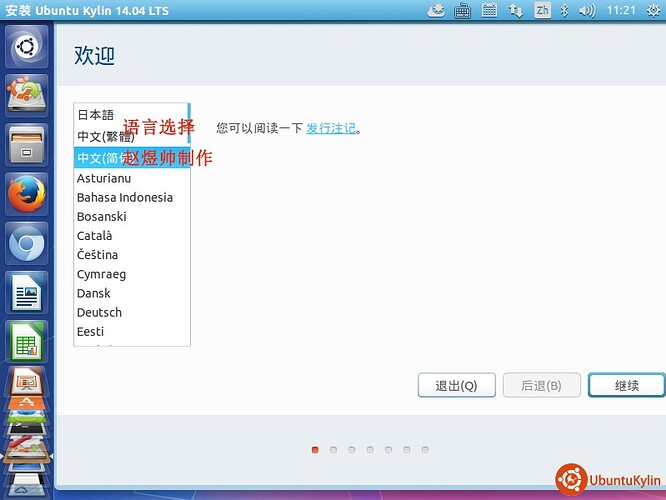Screen dimensions: 666x500
Task: Select Bosanski in the language list
Action: click(x=132, y=217)
